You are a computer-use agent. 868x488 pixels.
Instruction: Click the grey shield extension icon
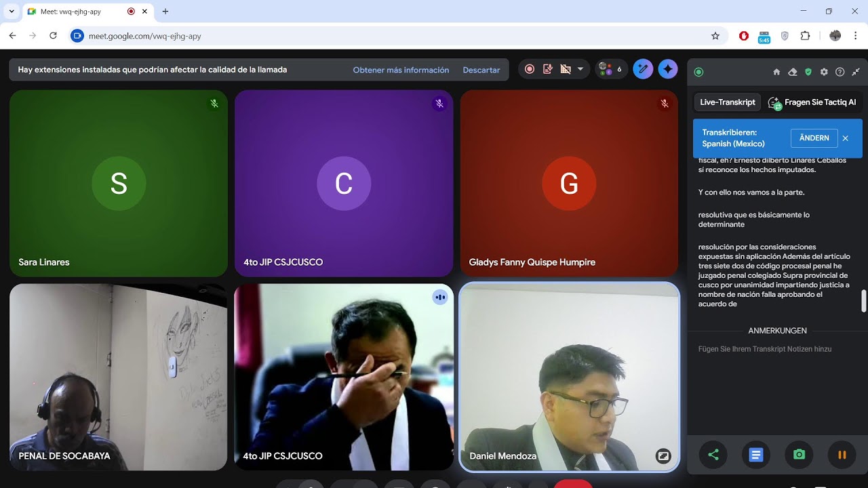[x=785, y=36]
